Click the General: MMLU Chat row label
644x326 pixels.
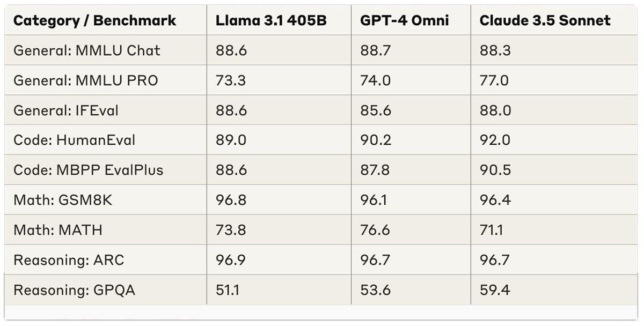tap(87, 50)
